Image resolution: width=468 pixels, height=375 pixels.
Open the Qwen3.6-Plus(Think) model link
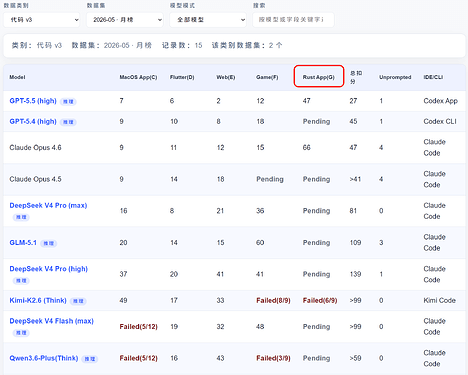coord(44,358)
